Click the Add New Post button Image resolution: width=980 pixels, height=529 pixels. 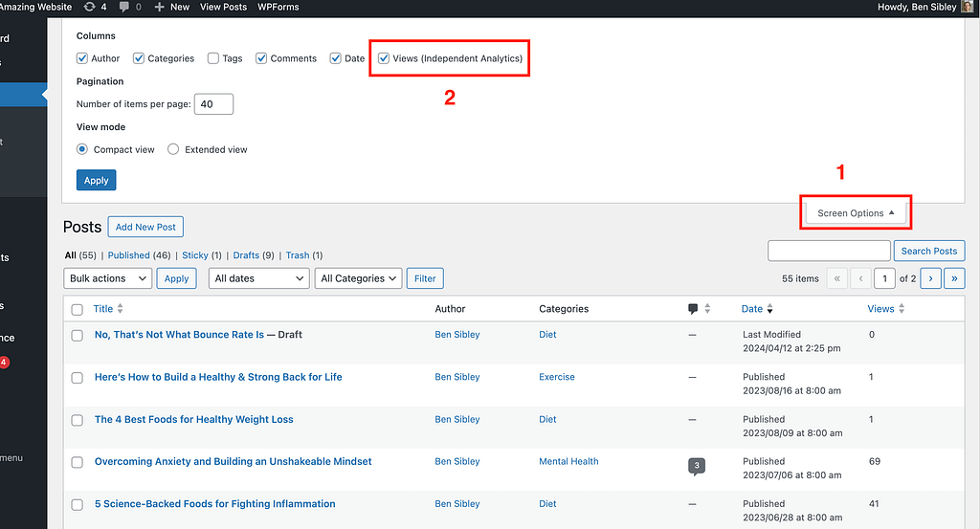(145, 227)
